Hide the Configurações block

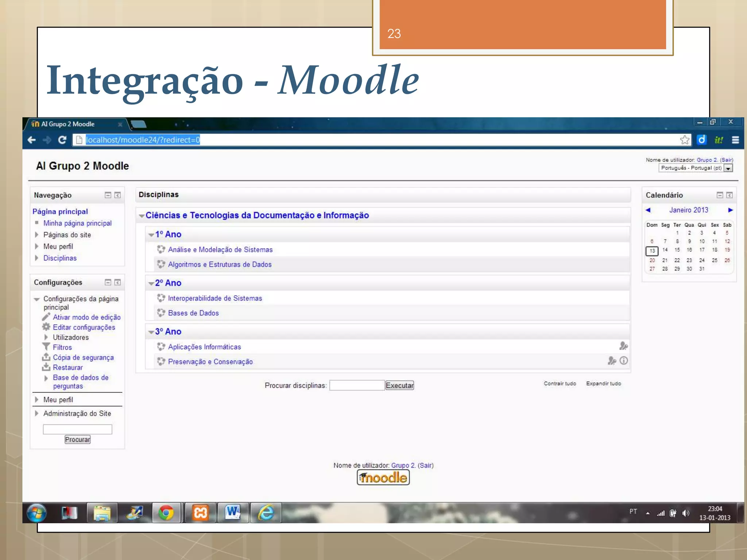tap(108, 282)
